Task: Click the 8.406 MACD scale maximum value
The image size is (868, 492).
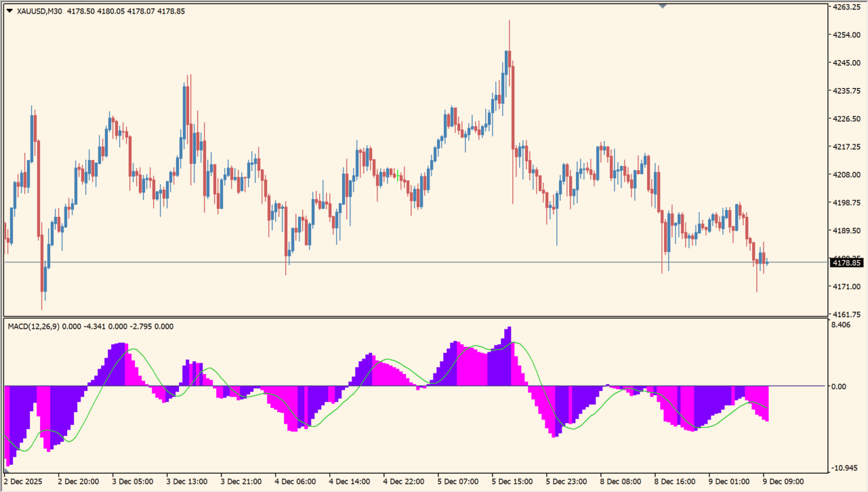Action: [x=840, y=325]
